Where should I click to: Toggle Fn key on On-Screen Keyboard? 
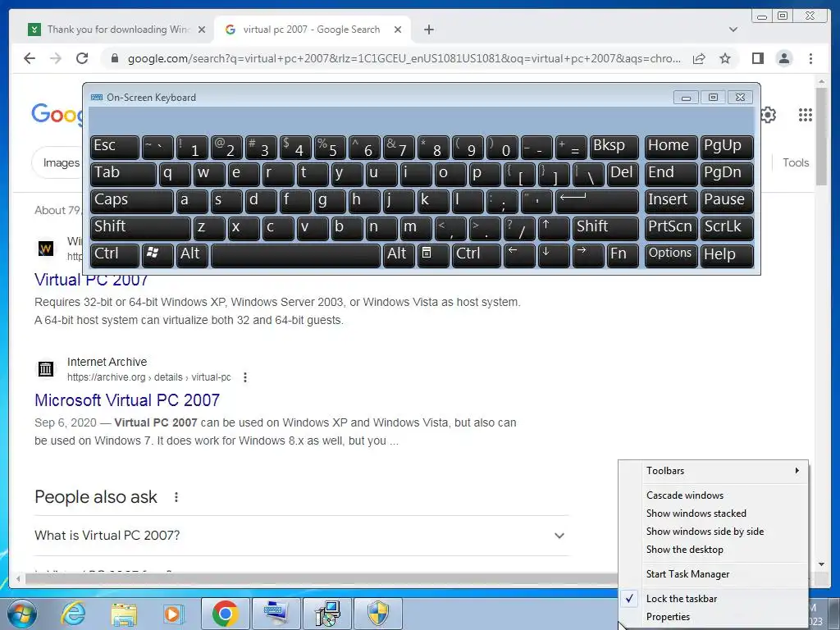622,255
